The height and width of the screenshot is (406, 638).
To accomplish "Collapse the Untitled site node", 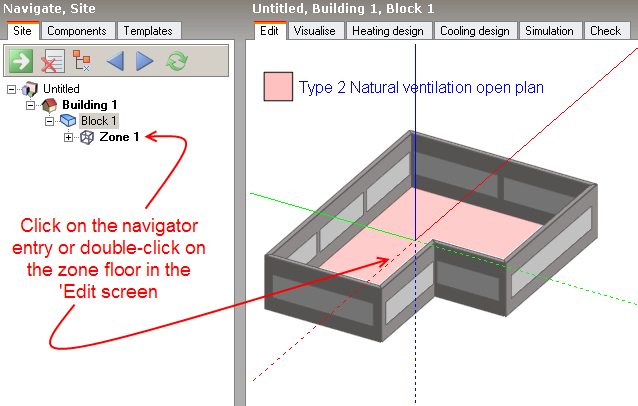I will click(x=12, y=89).
